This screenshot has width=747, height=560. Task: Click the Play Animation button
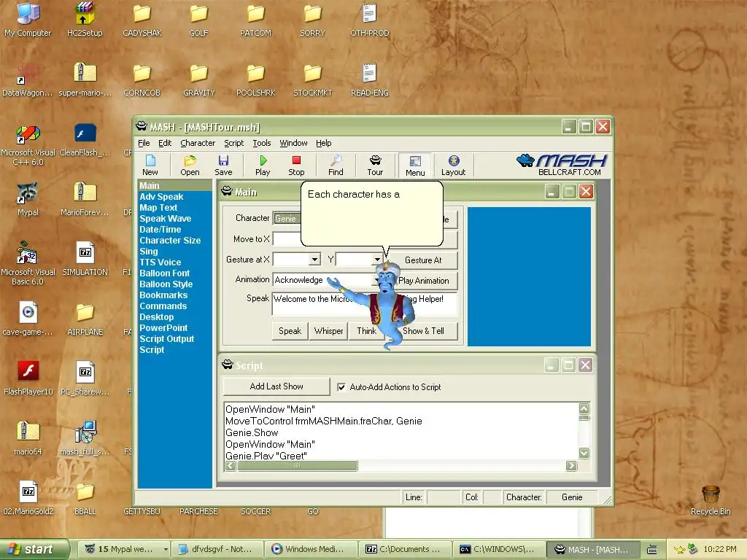point(423,281)
